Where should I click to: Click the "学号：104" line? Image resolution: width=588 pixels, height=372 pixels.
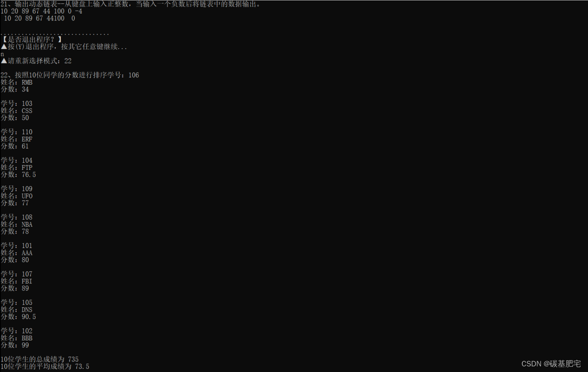(17, 161)
